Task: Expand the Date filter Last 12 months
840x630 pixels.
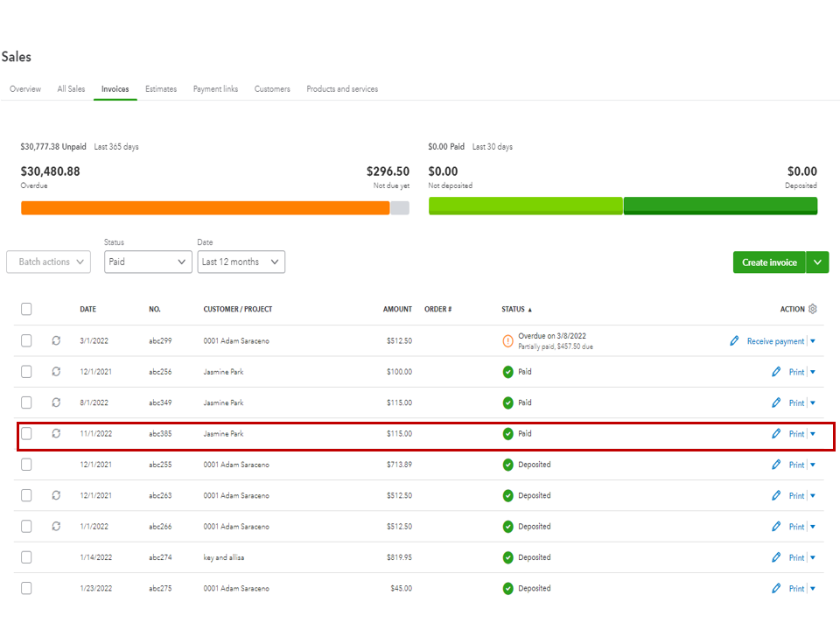Action: [241, 262]
